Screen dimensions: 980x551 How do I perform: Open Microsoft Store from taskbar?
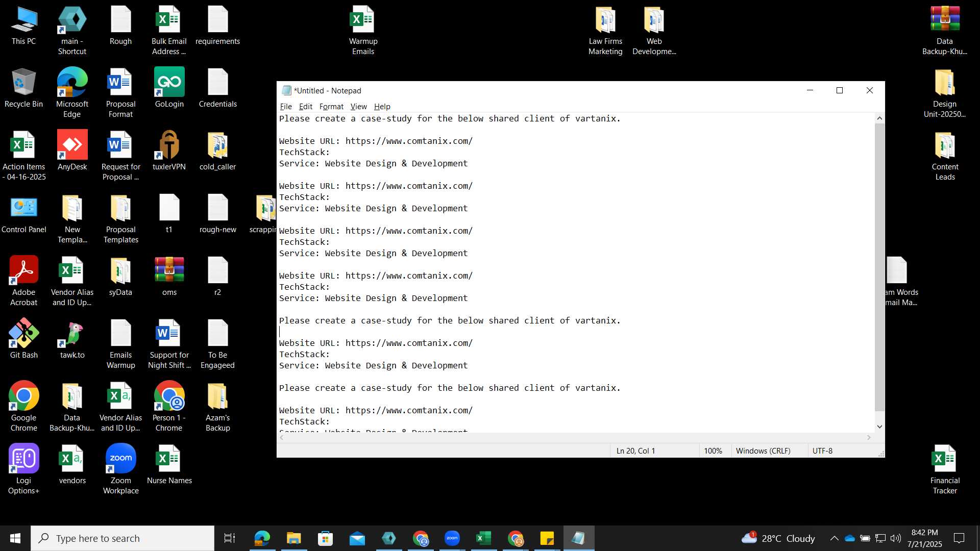pyautogui.click(x=325, y=538)
